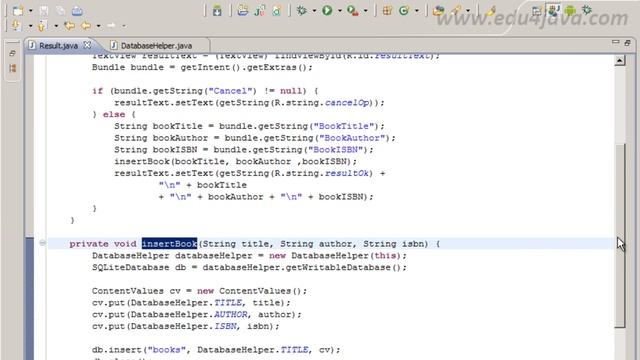Click the resultOk resource reference
This screenshot has width=640, height=360.
(x=347, y=173)
